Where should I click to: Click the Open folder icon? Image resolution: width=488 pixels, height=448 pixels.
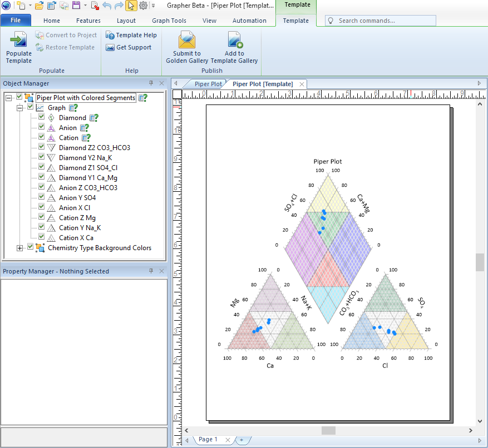pyautogui.click(x=39, y=6)
